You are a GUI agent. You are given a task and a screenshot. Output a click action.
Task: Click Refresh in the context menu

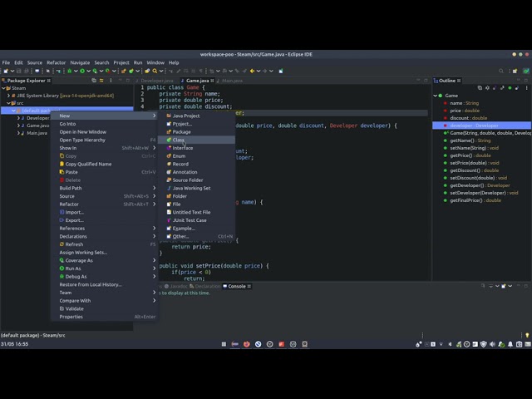coord(74,244)
